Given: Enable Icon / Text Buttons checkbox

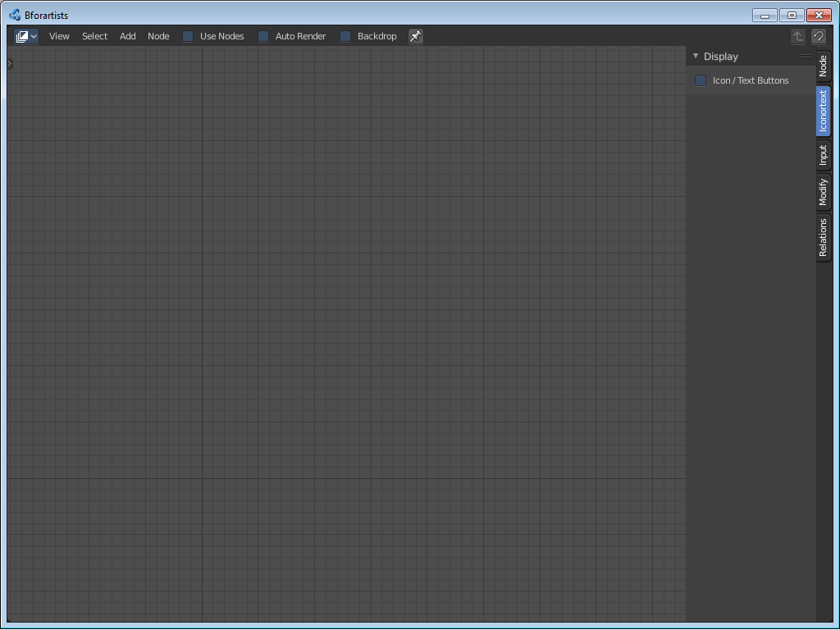Looking at the screenshot, I should coord(701,80).
